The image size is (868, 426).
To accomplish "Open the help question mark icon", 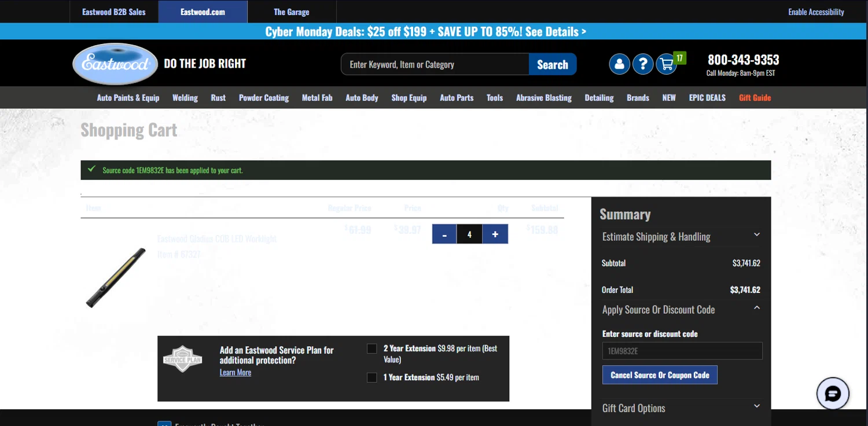I will coord(643,64).
